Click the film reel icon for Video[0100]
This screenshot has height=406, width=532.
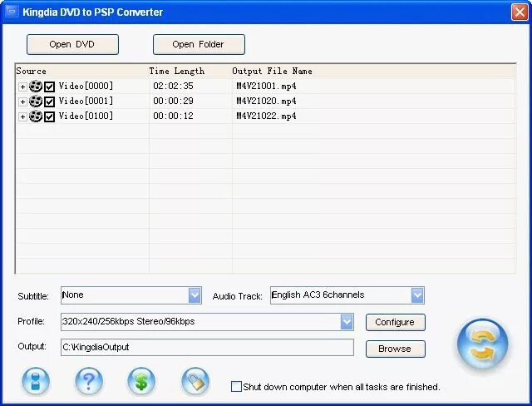click(36, 116)
